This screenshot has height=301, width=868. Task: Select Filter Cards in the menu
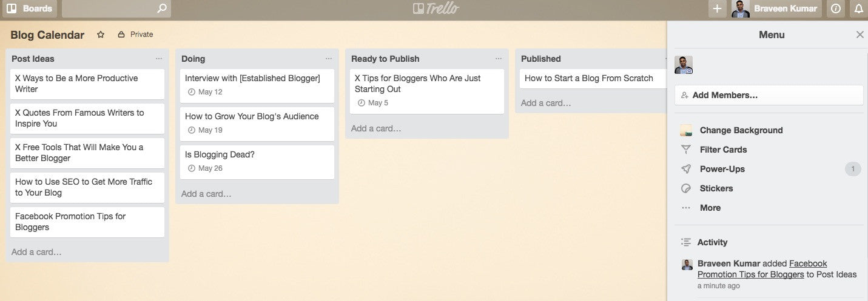tap(723, 150)
